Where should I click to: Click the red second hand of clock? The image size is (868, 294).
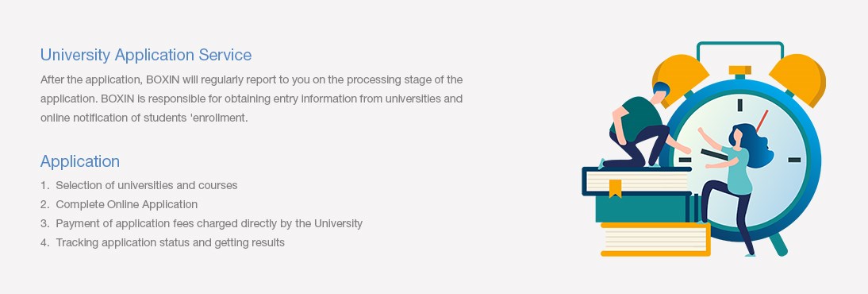click(x=762, y=122)
